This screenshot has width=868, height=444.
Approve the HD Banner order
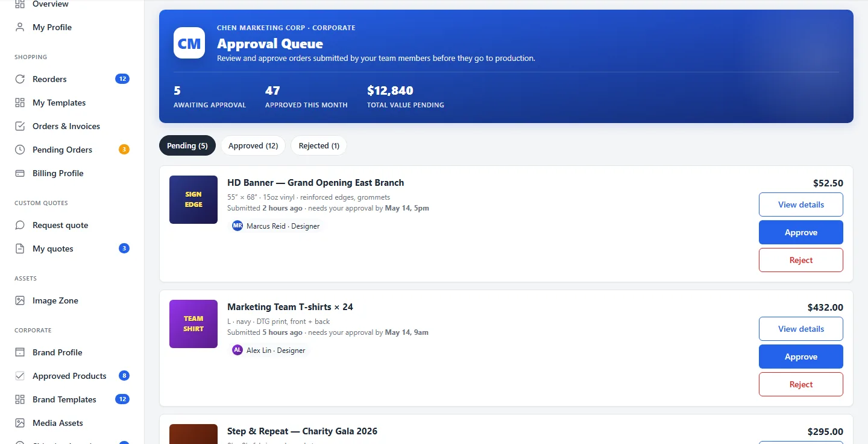tap(801, 232)
